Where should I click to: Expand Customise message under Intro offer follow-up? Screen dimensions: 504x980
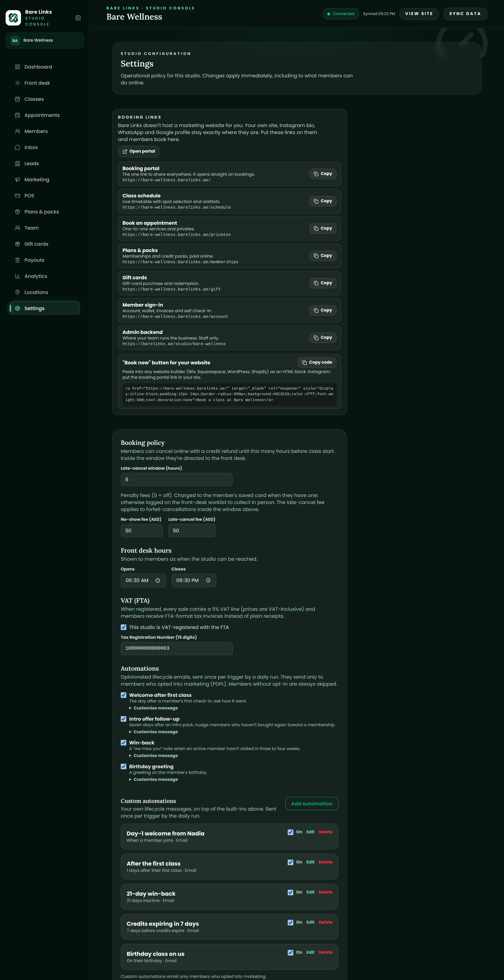(154, 732)
